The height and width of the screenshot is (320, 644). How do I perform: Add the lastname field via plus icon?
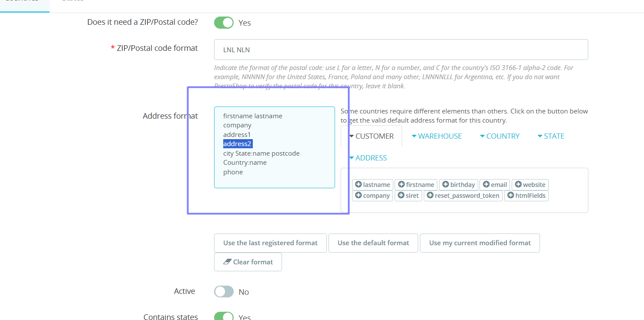click(359, 184)
